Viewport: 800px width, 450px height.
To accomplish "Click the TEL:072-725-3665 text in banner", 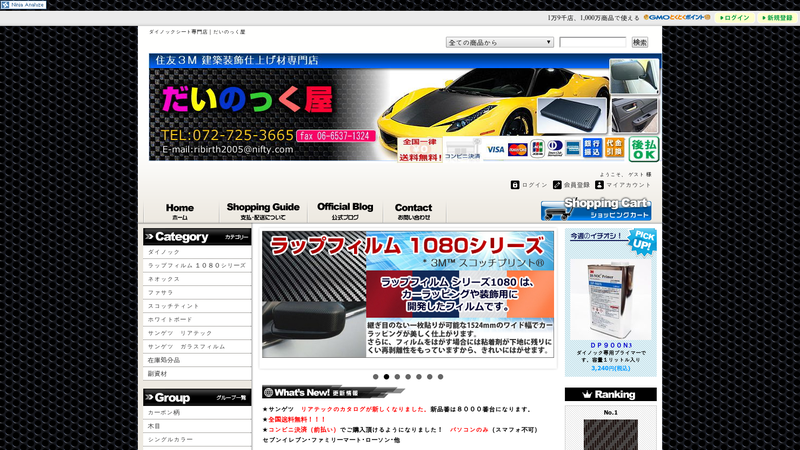I will click(x=227, y=135).
